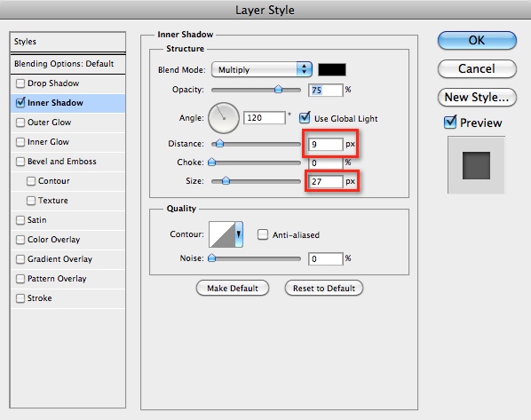Viewport: 531px width, 420px height.
Task: Enable the Outer Glow checkbox
Action: 20,123
